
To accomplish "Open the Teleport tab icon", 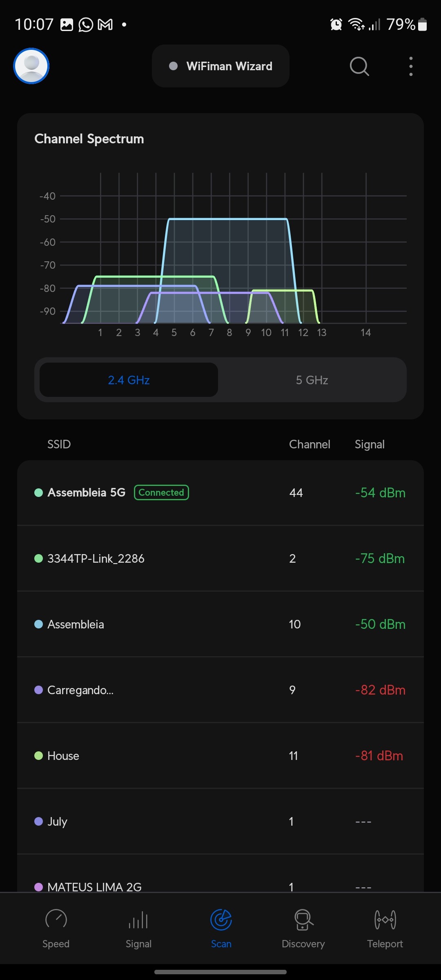I will point(385,920).
